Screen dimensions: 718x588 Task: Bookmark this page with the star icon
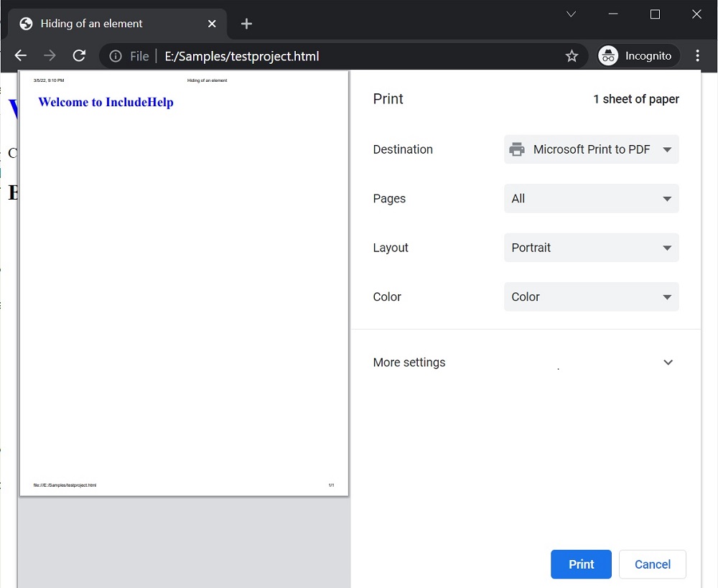572,55
